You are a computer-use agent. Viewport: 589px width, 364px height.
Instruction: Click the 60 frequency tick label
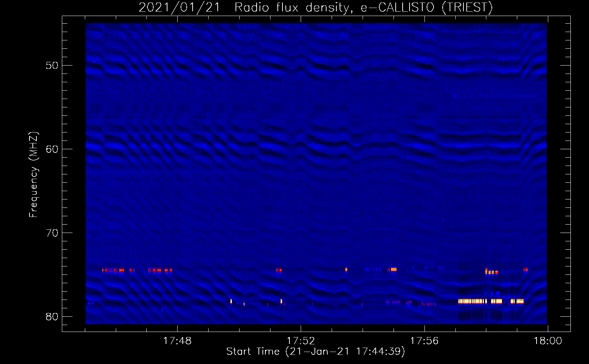pyautogui.click(x=52, y=149)
